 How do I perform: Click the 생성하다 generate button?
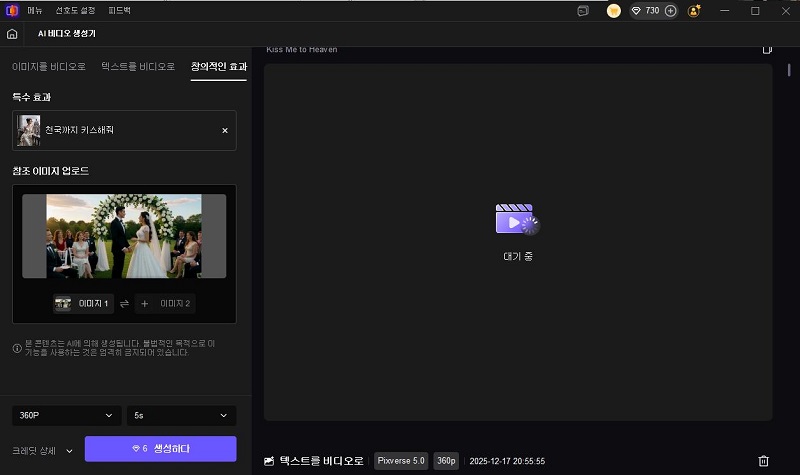pos(160,449)
